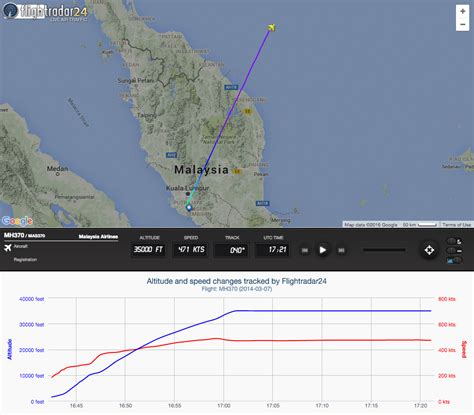Toggle the middle switch with the dash icon

[454, 251]
